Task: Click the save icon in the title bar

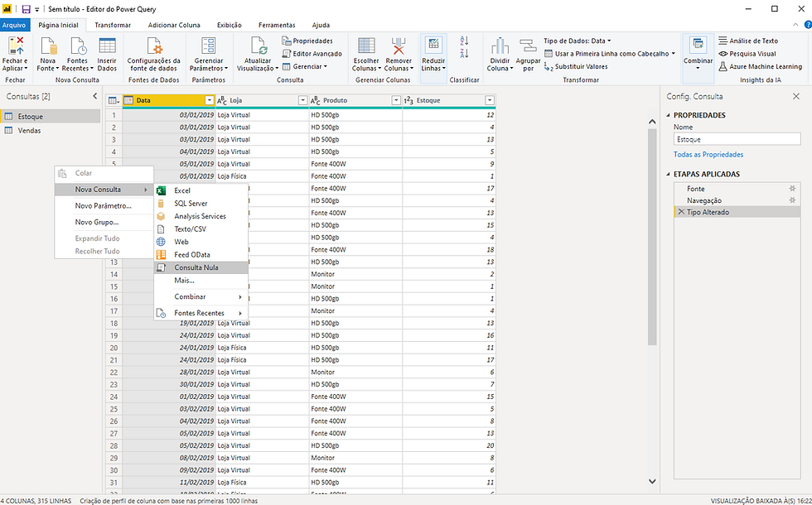Action: pos(26,9)
